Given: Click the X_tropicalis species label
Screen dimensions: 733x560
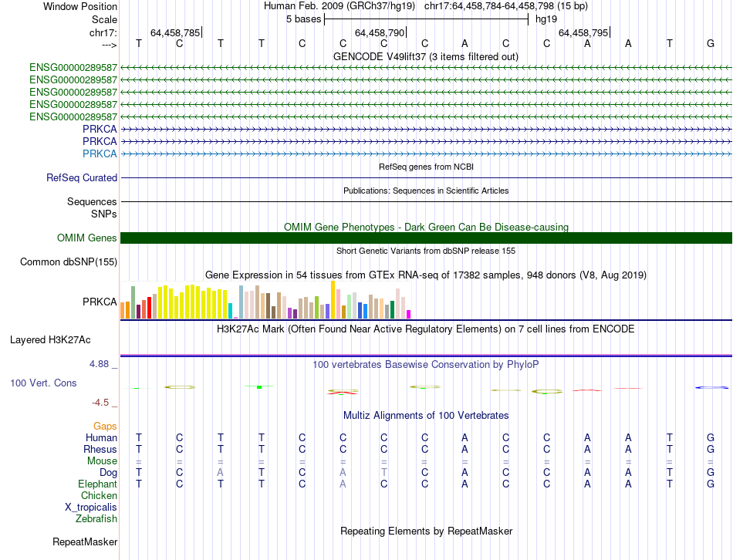Looking at the screenshot, I should (x=91, y=508).
